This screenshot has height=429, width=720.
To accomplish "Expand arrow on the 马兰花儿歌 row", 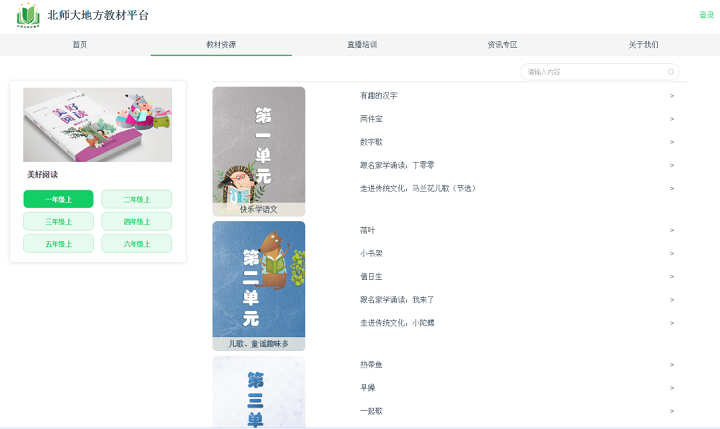I will pyautogui.click(x=672, y=188).
